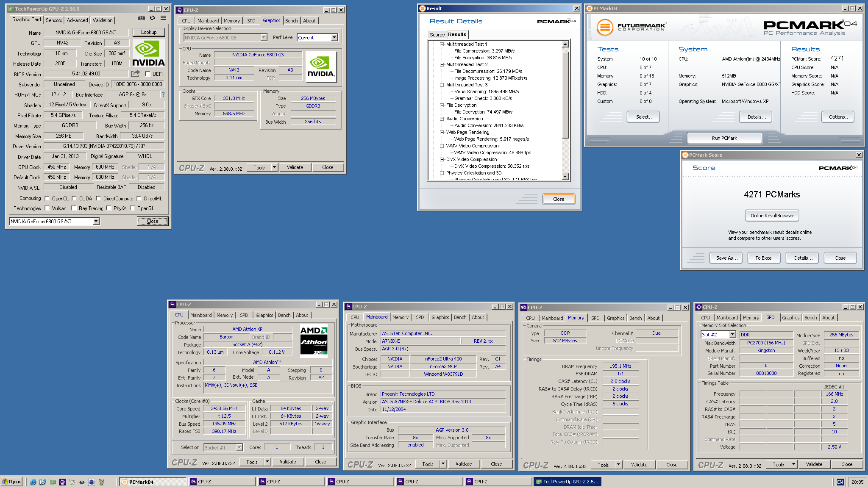The image size is (868, 488).
Task: Click the Run PCMark button
Action: (x=724, y=138)
